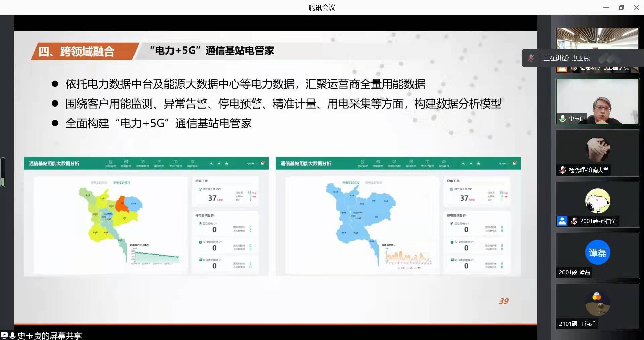Click the 正在讲话: 史玉良 speaking banner
This screenshot has height=340, width=644.
pyautogui.click(x=567, y=58)
